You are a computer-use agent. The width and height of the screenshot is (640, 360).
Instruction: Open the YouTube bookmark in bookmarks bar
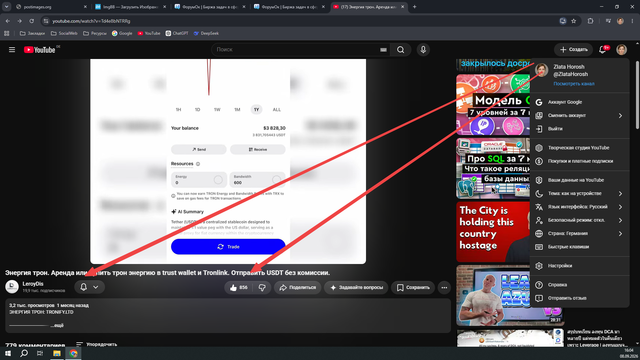(149, 33)
